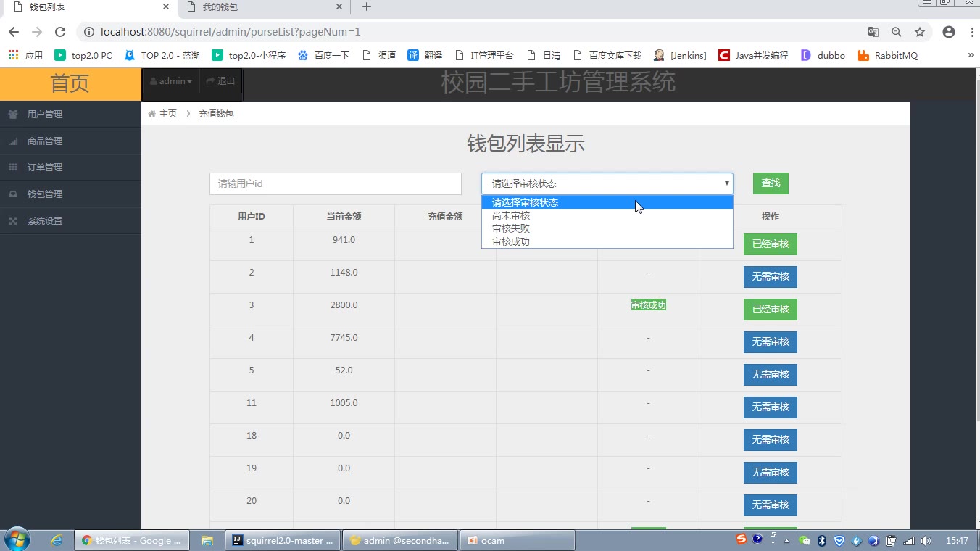Choose 尚未审核 from the status list
Viewport: 980px width, 551px height.
[x=511, y=215]
